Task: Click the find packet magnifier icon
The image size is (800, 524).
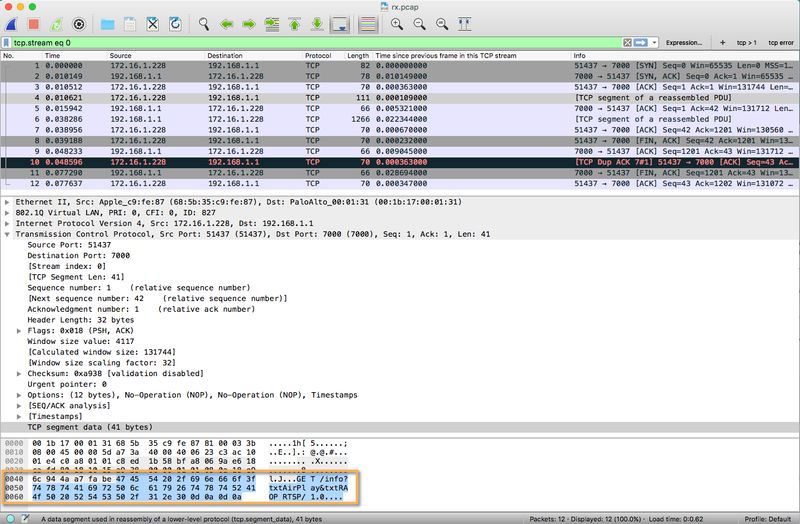Action: (x=204, y=22)
